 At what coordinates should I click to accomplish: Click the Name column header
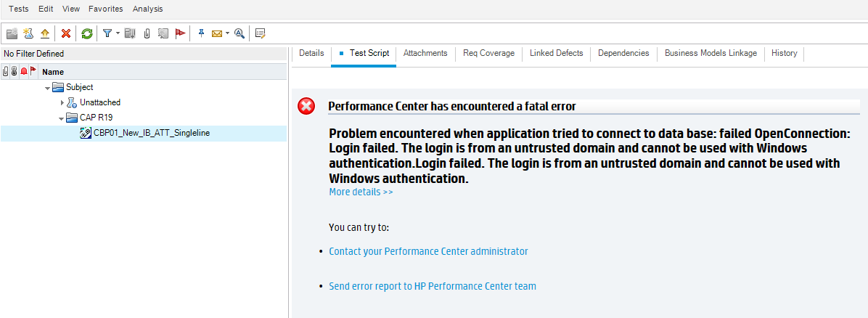[x=53, y=72]
